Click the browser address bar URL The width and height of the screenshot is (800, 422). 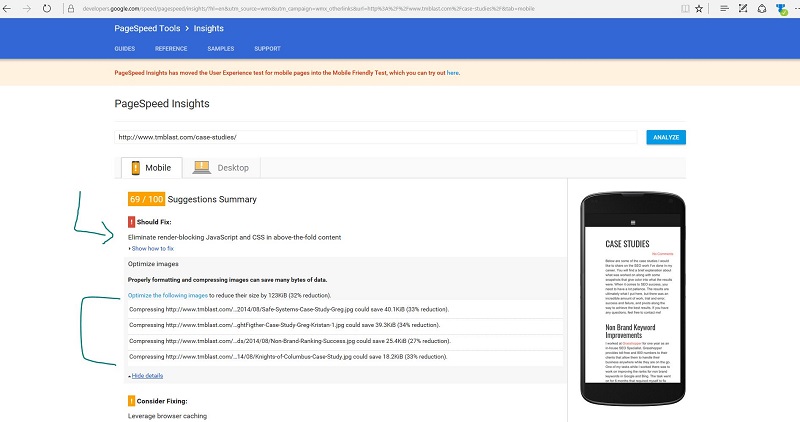pyautogui.click(x=308, y=9)
